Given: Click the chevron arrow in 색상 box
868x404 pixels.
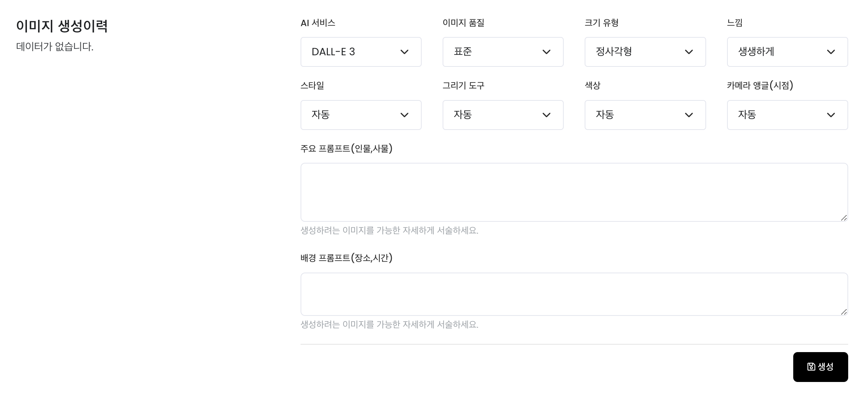Looking at the screenshot, I should [x=689, y=115].
